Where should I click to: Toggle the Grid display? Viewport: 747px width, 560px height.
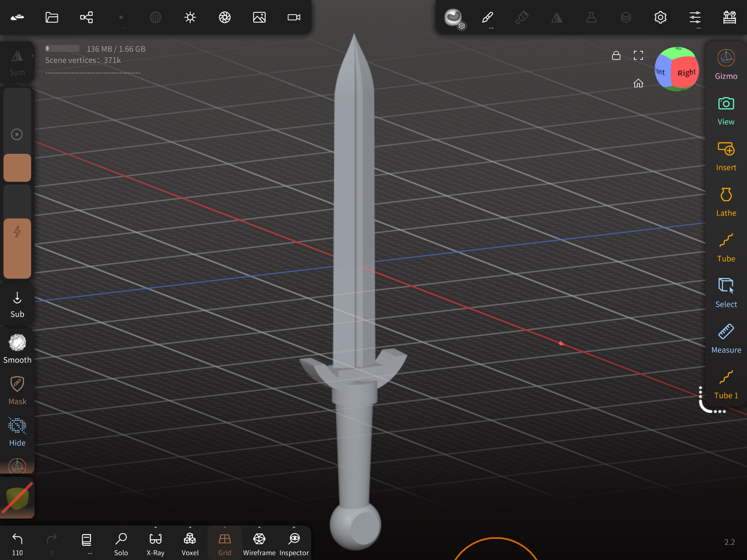coord(224,544)
